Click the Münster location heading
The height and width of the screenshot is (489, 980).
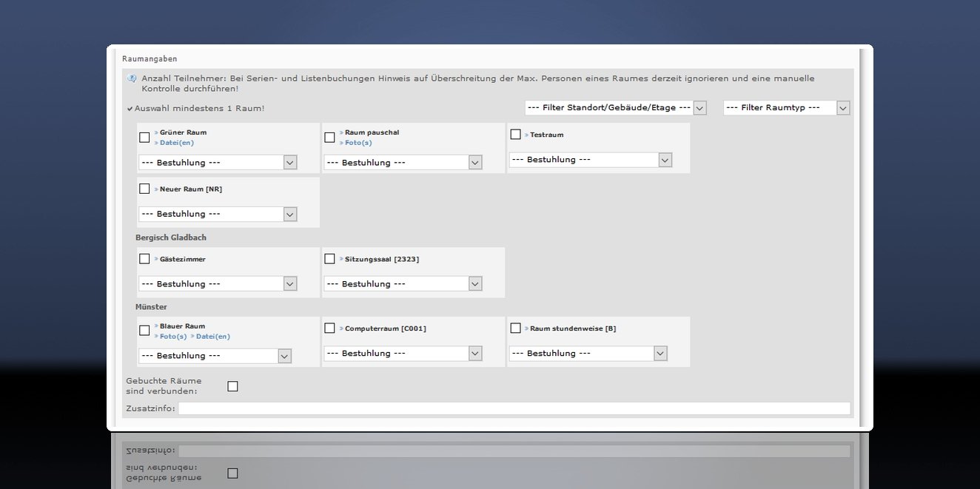(151, 307)
